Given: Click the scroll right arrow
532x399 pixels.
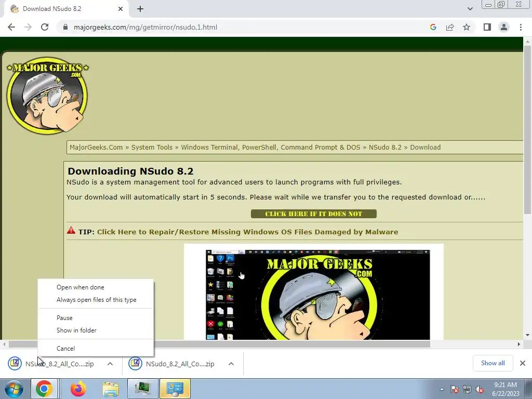Looking at the screenshot, I should (519, 344).
